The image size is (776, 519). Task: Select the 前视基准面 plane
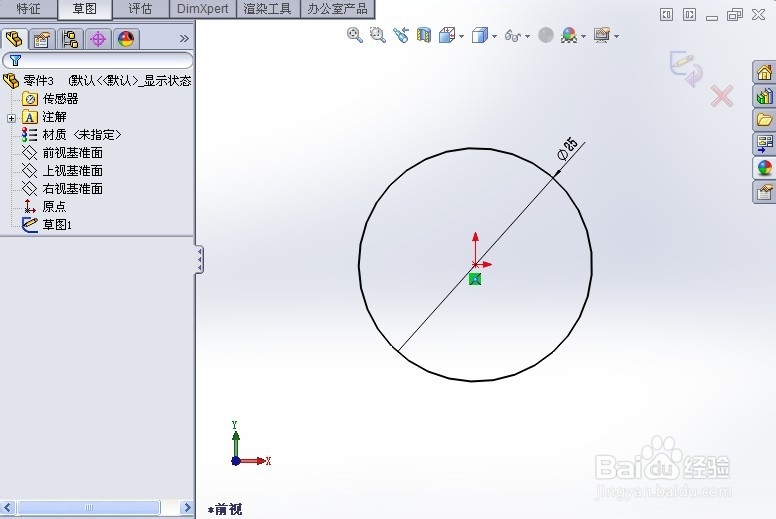[x=62, y=153]
